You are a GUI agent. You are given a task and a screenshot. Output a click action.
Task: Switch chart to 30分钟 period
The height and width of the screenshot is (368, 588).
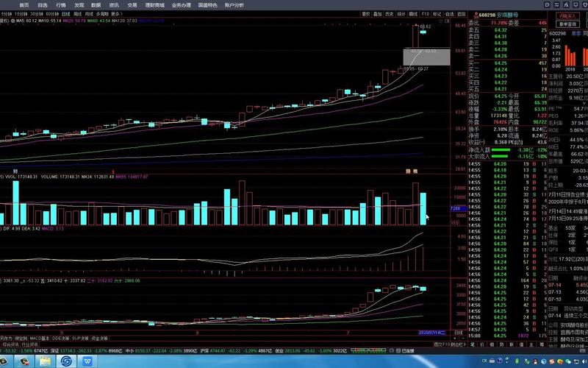click(x=37, y=14)
